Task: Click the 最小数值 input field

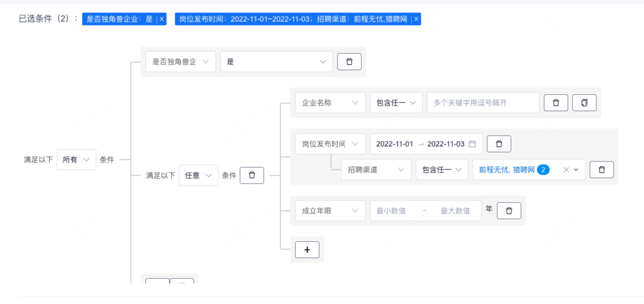Action: click(x=393, y=210)
